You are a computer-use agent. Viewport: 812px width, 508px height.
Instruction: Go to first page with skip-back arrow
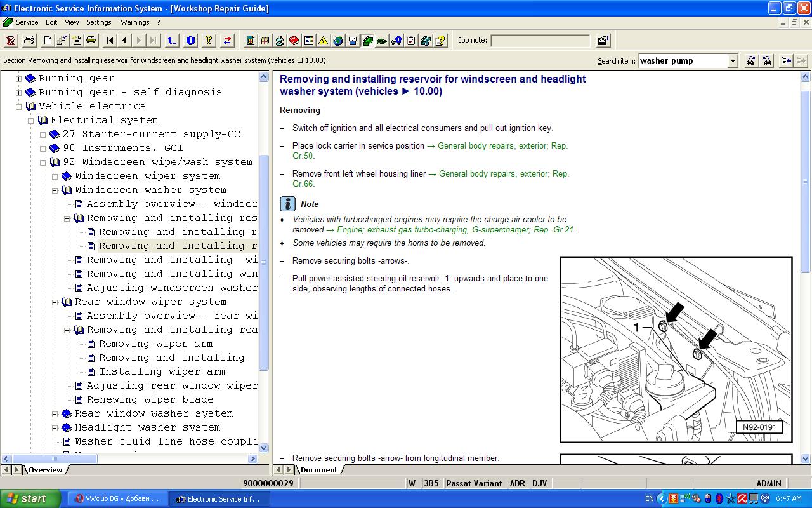[110, 41]
